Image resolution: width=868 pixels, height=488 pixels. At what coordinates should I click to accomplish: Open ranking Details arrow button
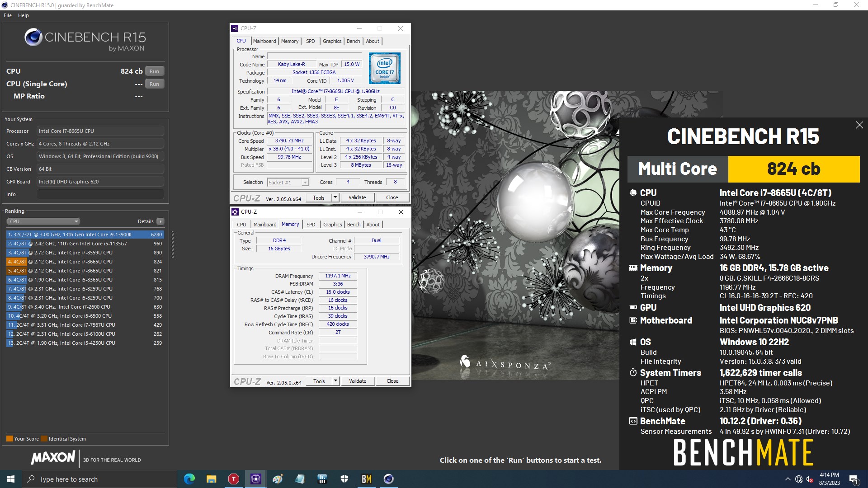[160, 221]
